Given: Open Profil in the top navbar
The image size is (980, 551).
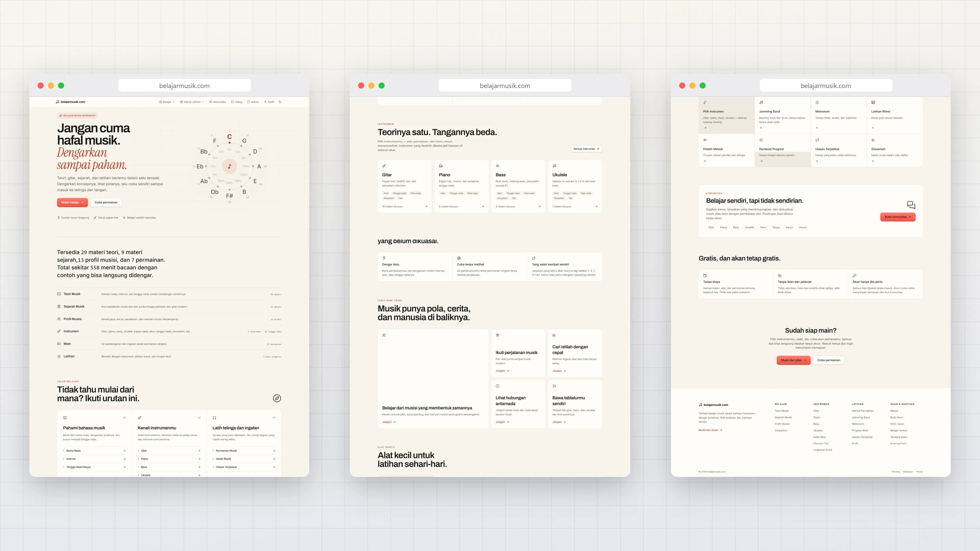Looking at the screenshot, I should [269, 102].
